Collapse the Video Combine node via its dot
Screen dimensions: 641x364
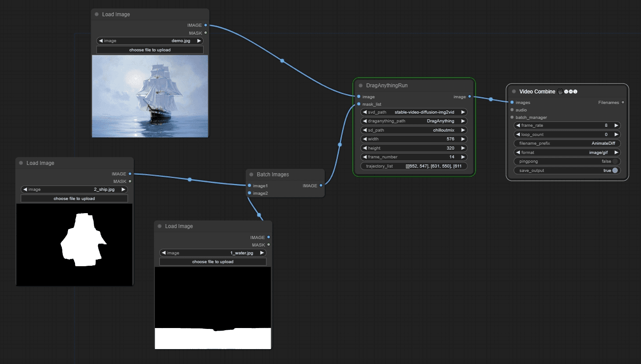tap(514, 92)
